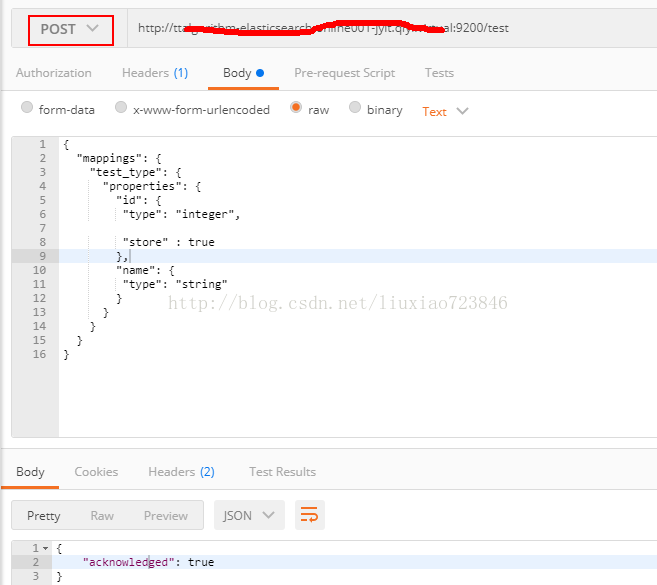
Task: Click the "type": "string" line
Action: [x=175, y=284]
